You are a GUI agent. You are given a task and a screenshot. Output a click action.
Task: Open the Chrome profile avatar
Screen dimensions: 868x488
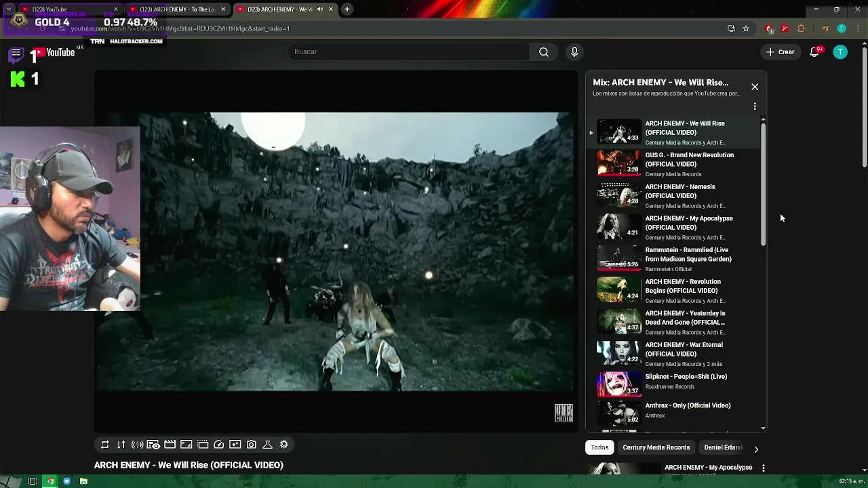tap(842, 28)
